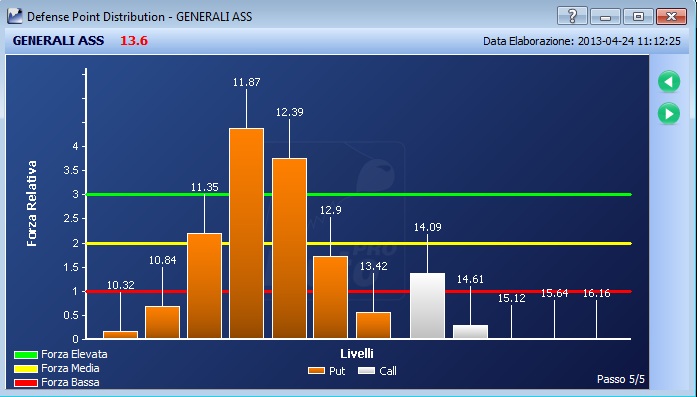Open help with the question mark button
Screen dimensions: 697x397
coord(572,16)
